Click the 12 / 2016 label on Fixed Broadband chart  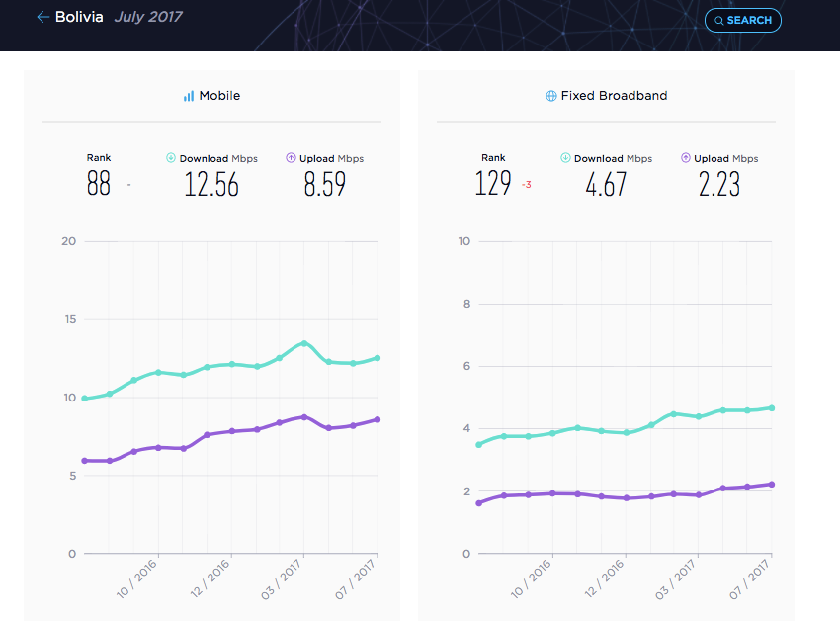pyautogui.click(x=605, y=578)
